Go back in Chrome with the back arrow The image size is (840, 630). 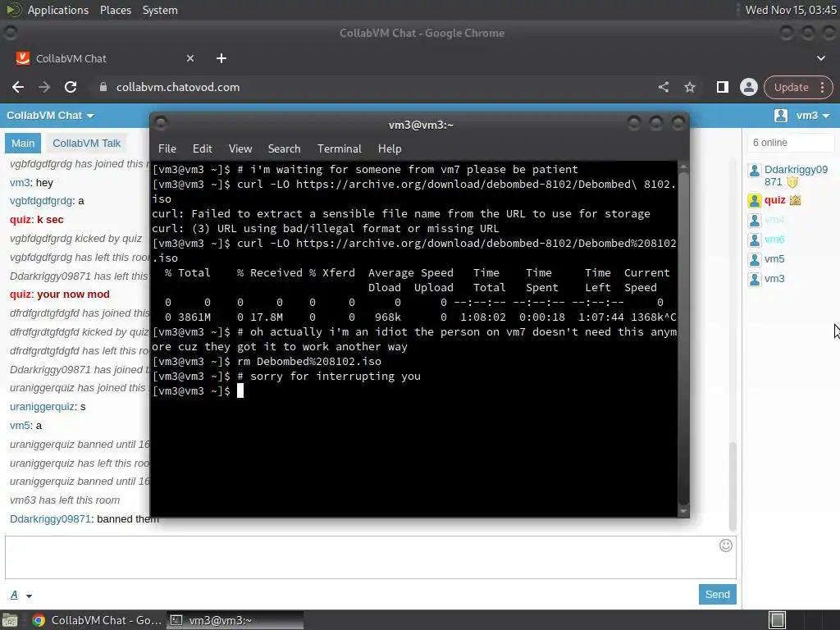18,87
